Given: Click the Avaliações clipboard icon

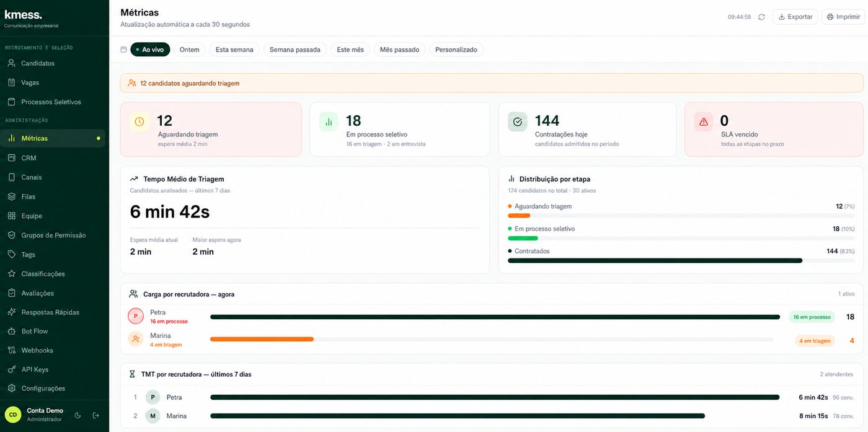Looking at the screenshot, I should coord(11,293).
